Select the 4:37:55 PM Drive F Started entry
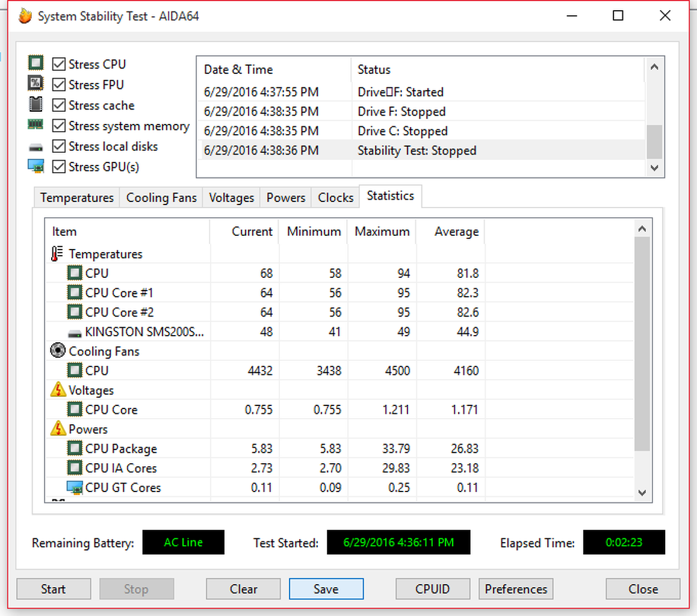 coord(421,92)
